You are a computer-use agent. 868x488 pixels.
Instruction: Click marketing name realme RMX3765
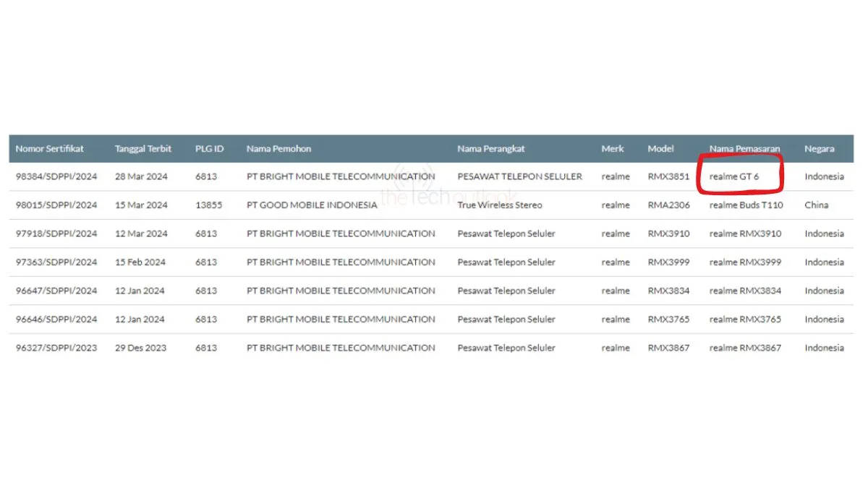746,319
